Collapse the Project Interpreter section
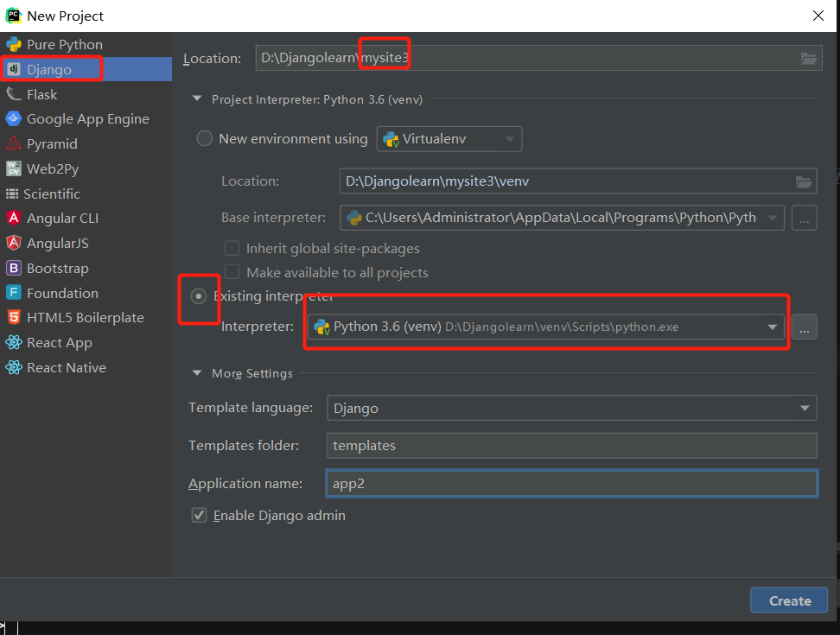 [x=197, y=98]
